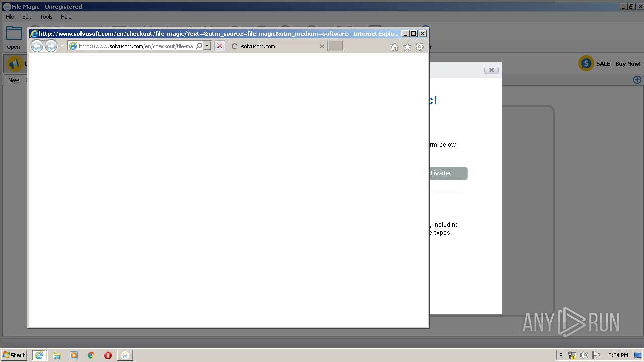
Task: Close the Internet Explorer window
Action: tap(423, 34)
